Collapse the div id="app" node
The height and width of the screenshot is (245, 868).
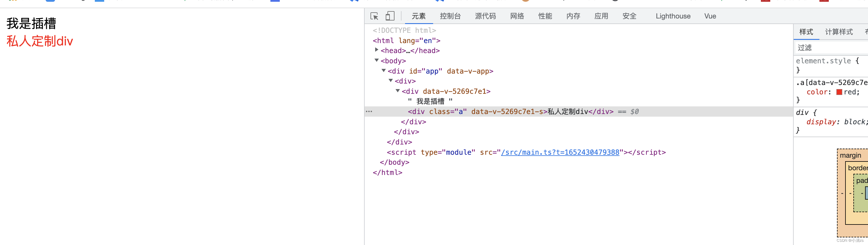tap(383, 71)
